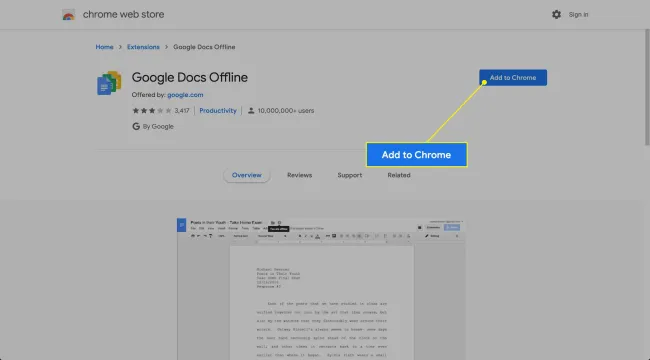Click the extension screenshot preview
This screenshot has height=360, width=650.
tap(321, 289)
